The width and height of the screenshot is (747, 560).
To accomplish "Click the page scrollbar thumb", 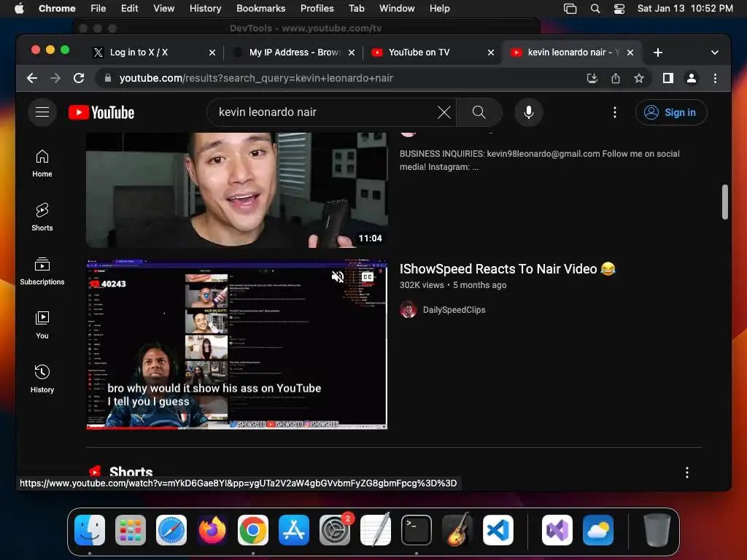I will pos(724,202).
